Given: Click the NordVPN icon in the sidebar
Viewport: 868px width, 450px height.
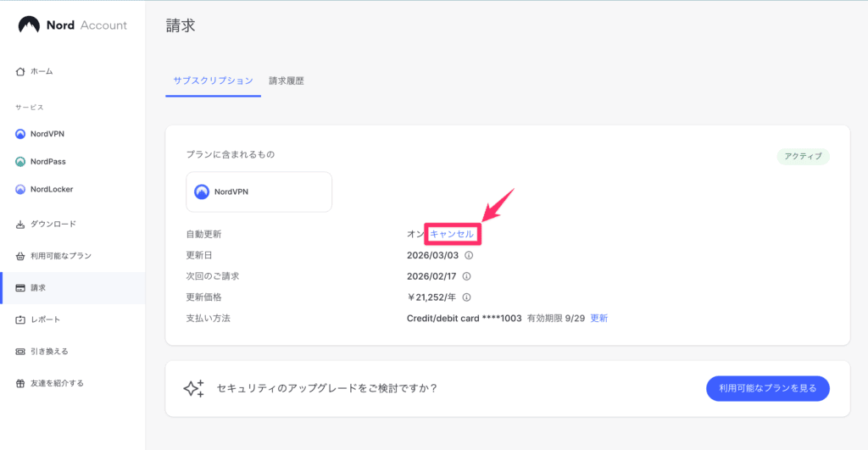Looking at the screenshot, I should click(20, 134).
